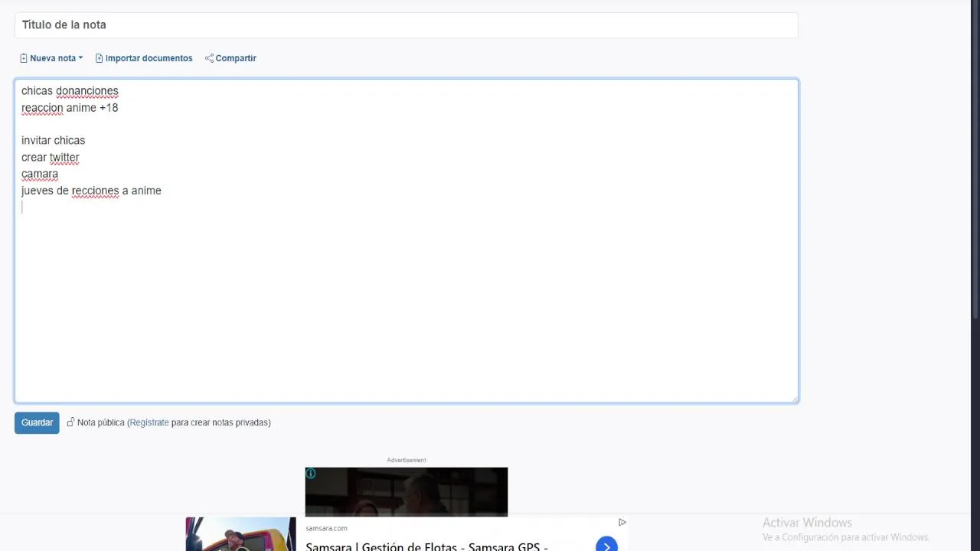
Task: Click the page vertical scrollbar
Action: coord(975,161)
